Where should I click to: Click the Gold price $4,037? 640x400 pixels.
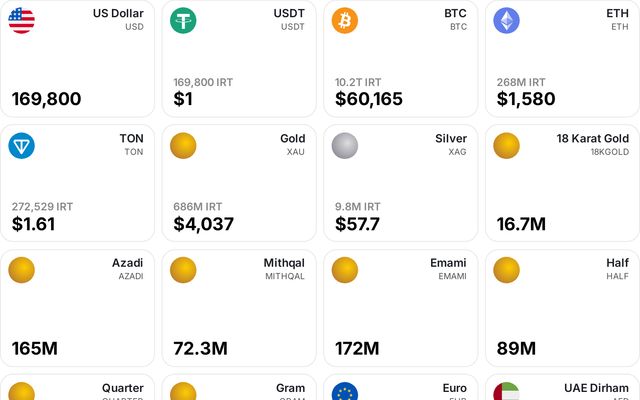pyautogui.click(x=204, y=224)
